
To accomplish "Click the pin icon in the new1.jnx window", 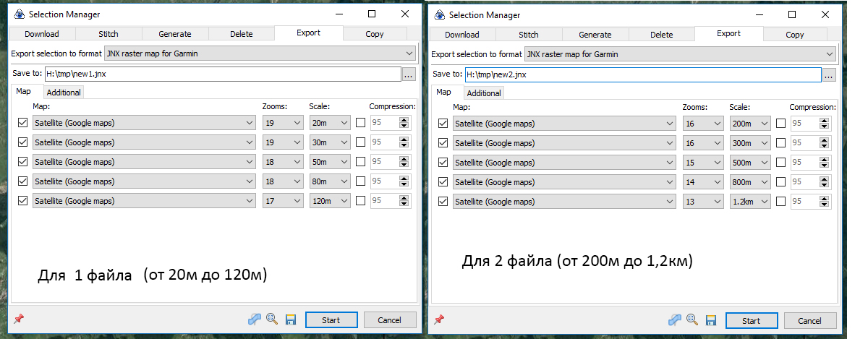I will [19, 319].
